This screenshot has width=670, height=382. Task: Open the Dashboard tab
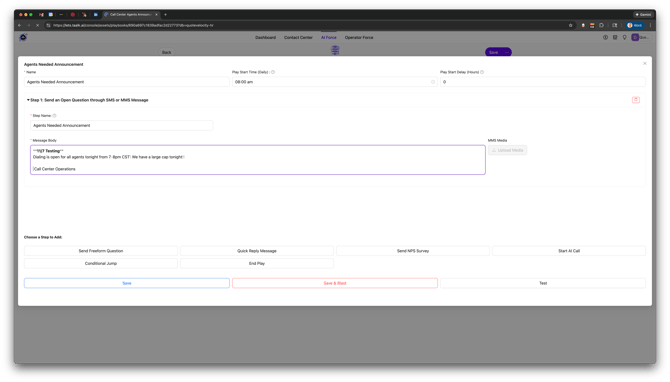point(265,38)
